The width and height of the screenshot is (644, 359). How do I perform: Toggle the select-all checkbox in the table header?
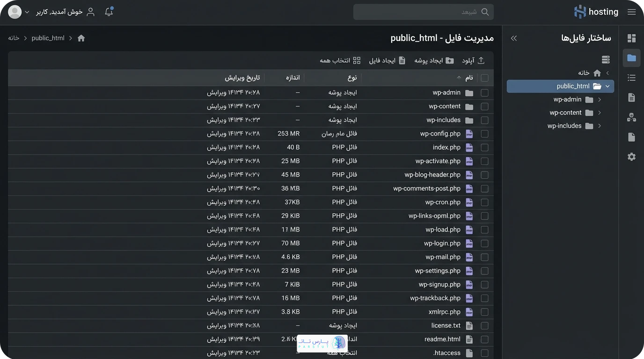[484, 78]
